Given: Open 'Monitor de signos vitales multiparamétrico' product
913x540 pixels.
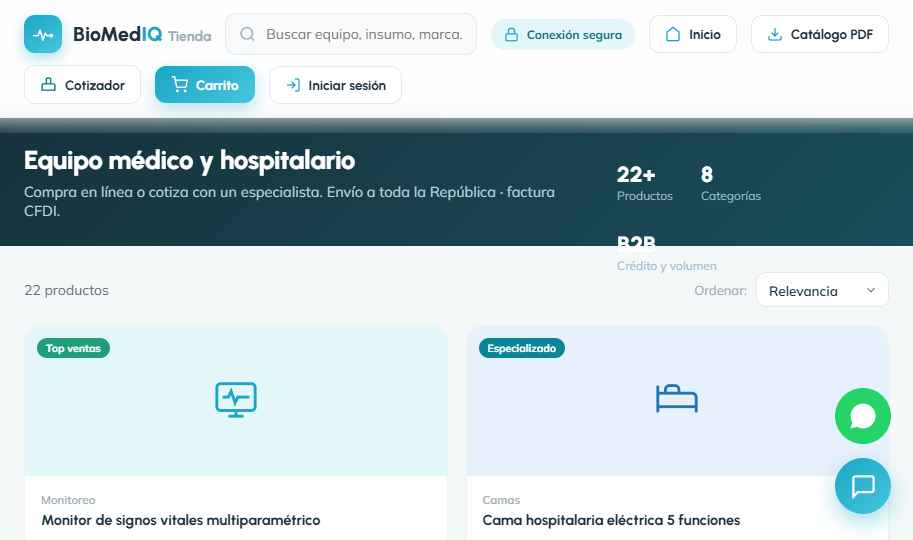Looking at the screenshot, I should pos(181,520).
